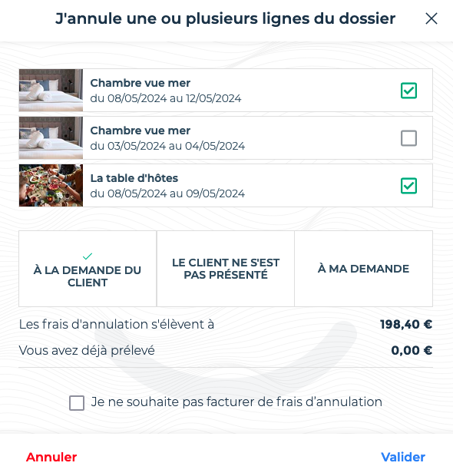Close the cancellation dialog with the X

click(x=432, y=18)
